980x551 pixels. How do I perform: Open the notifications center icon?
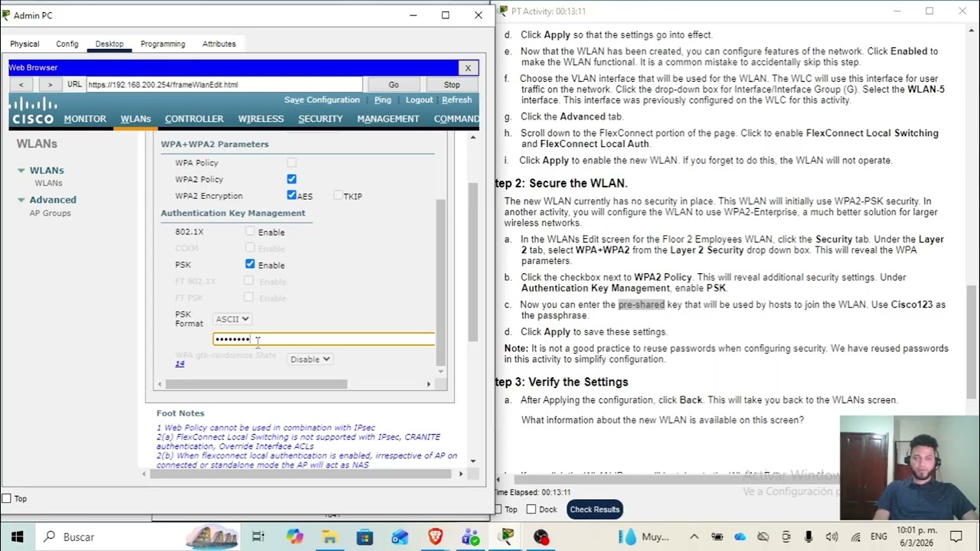coord(955,536)
